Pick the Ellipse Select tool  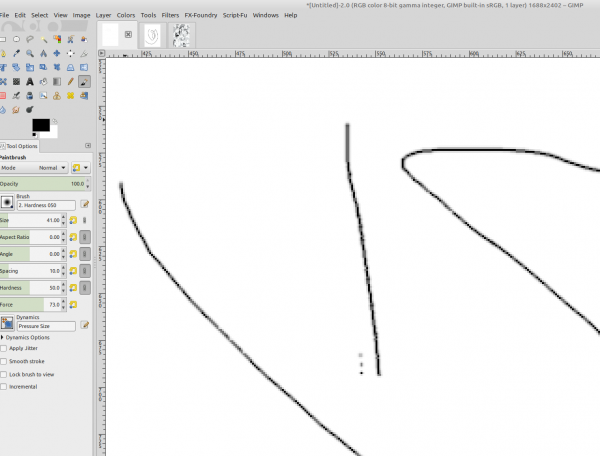click(x=16, y=39)
